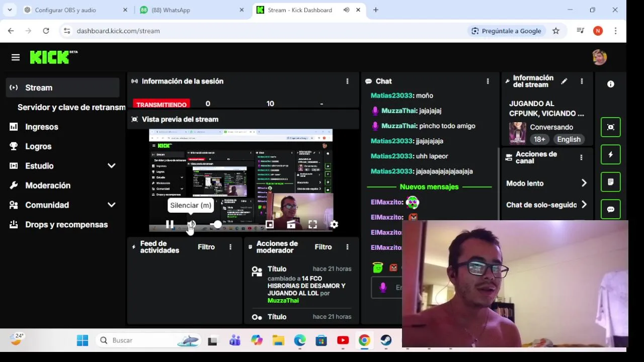Open Acciones de canal options menu
The width and height of the screenshot is (644, 362).
[581, 157]
